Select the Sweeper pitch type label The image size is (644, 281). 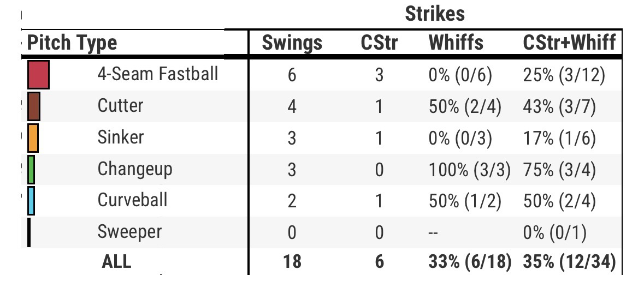[x=129, y=232]
